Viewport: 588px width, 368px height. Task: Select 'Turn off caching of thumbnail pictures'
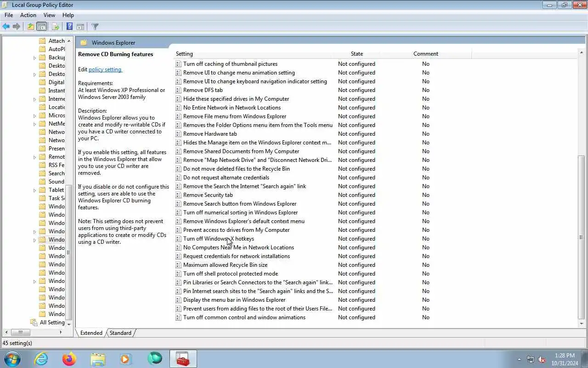click(x=230, y=64)
